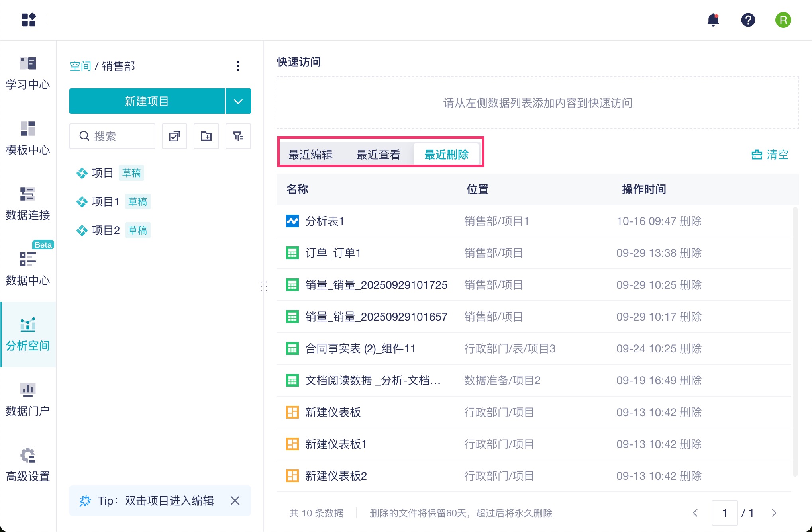Image resolution: width=812 pixels, height=532 pixels.
Task: Open the user avatar R menu
Action: click(x=783, y=20)
